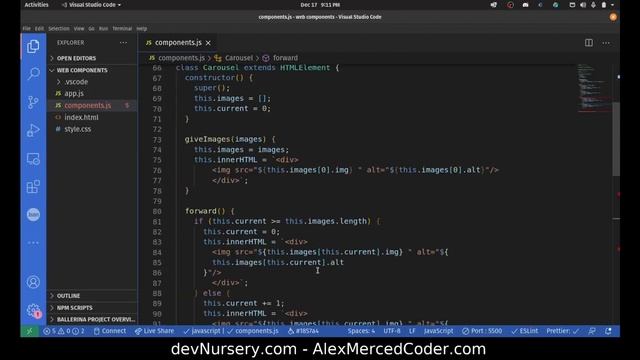640x360 pixels.
Task: Click the code minimap
Action: pos(594,88)
